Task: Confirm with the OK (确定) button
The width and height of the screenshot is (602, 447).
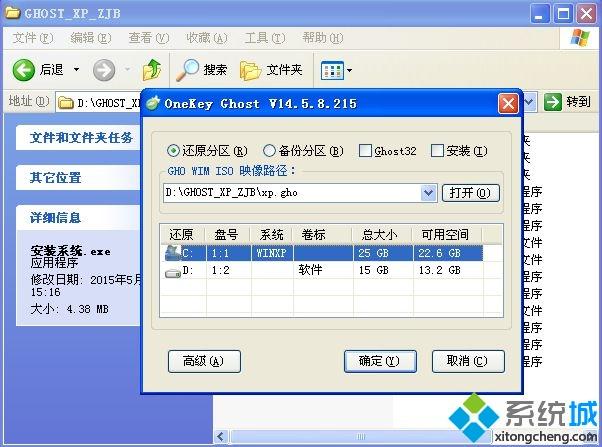Action: 380,361
